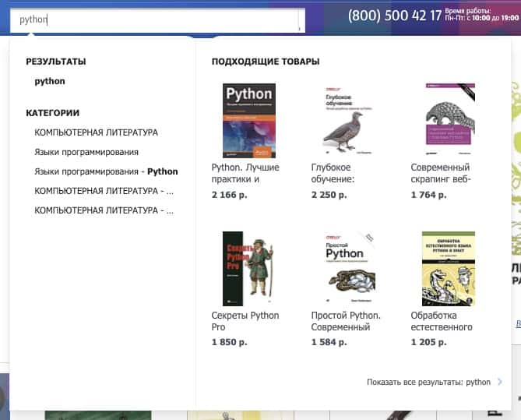
Task: Click the 1 205 р. price
Action: coord(428,342)
